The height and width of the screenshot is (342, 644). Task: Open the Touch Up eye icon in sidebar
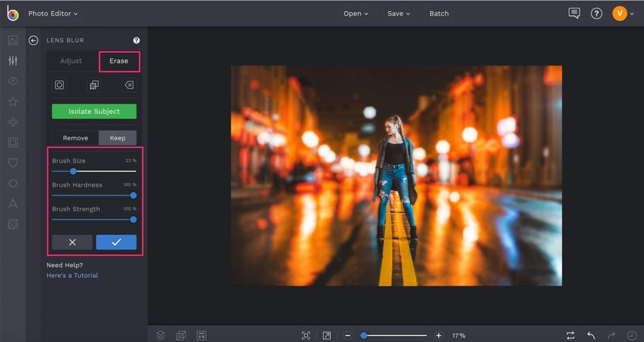click(x=13, y=81)
